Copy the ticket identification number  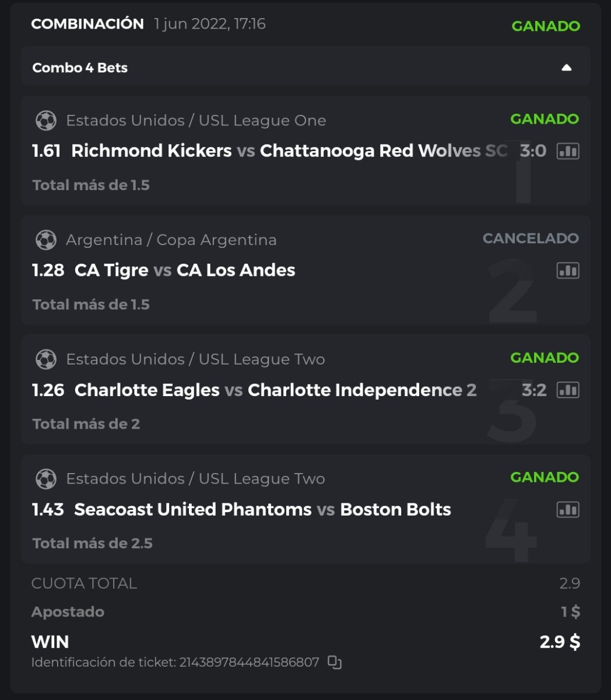[x=334, y=662]
